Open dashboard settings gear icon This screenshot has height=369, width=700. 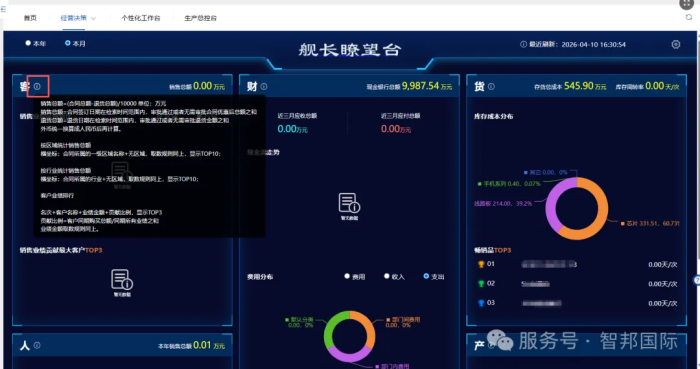coord(676,44)
